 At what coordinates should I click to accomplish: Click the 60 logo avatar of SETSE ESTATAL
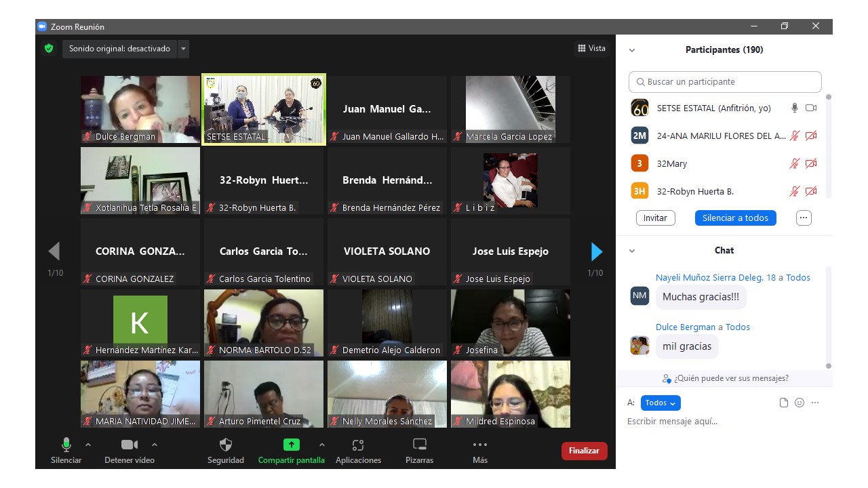[x=639, y=108]
